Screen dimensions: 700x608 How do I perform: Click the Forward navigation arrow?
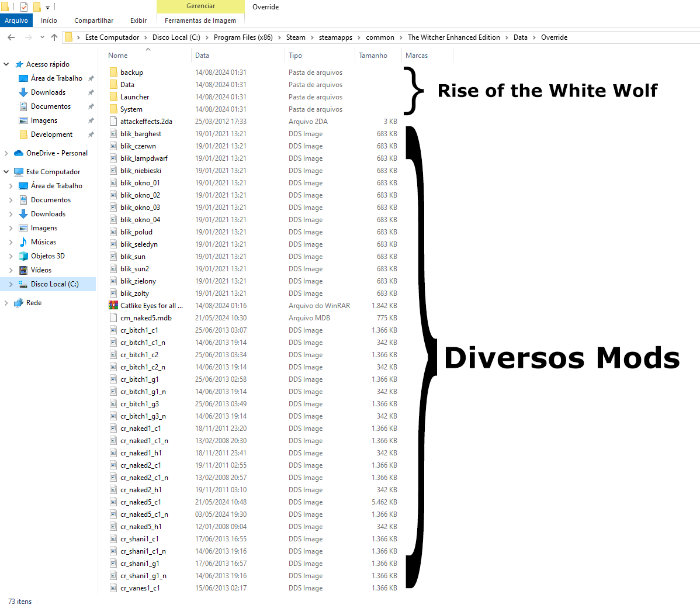(x=28, y=37)
